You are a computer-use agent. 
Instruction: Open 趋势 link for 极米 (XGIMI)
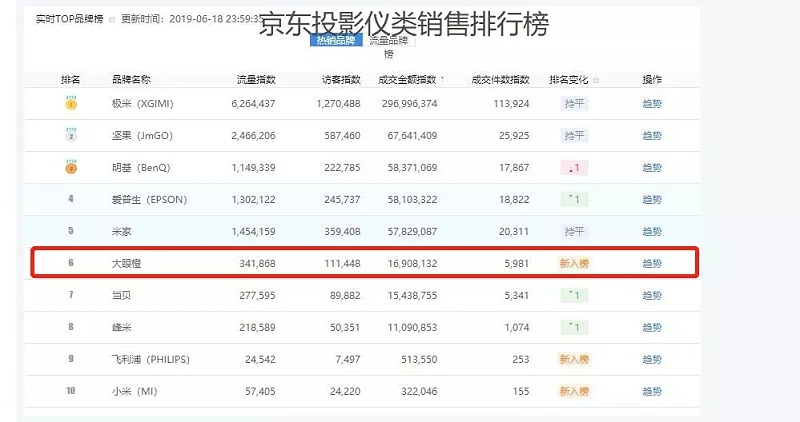tap(652, 104)
